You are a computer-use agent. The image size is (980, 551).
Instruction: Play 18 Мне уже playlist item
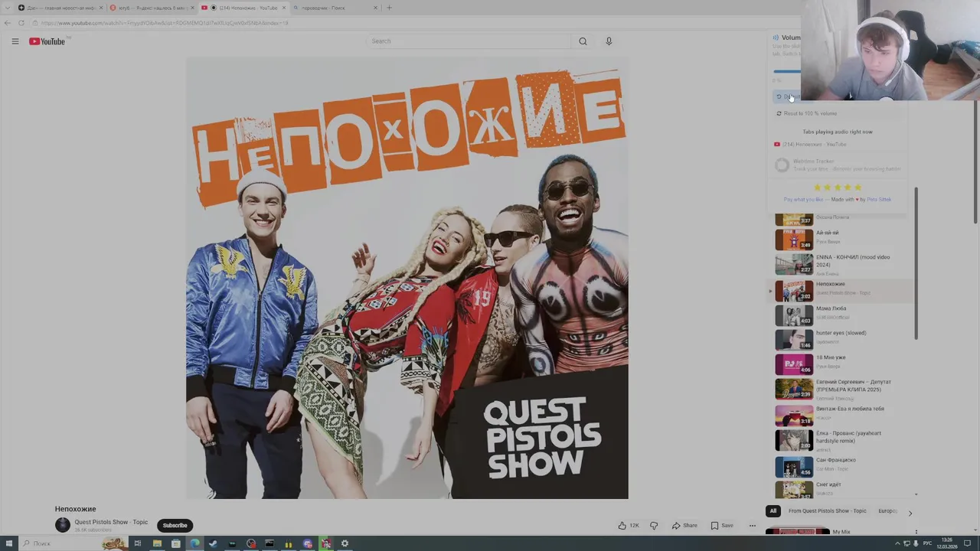point(842,363)
